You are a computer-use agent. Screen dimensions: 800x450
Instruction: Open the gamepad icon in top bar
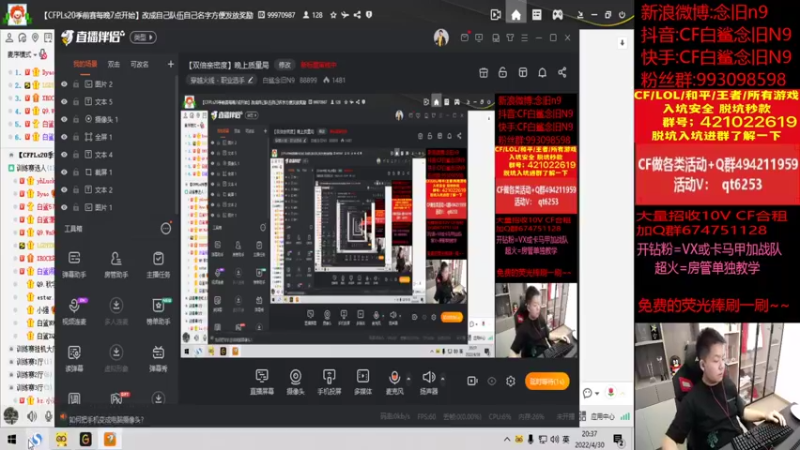point(558,15)
